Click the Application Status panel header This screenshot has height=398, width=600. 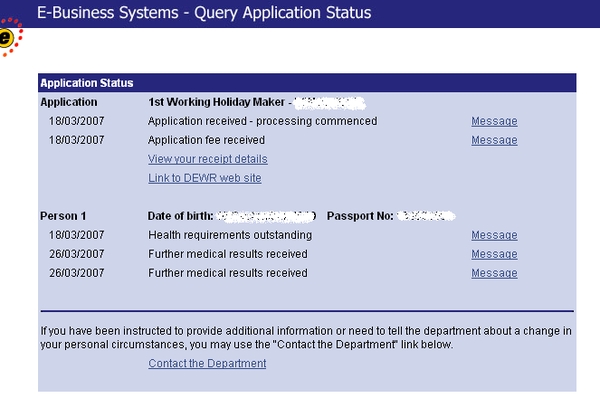coord(307,83)
